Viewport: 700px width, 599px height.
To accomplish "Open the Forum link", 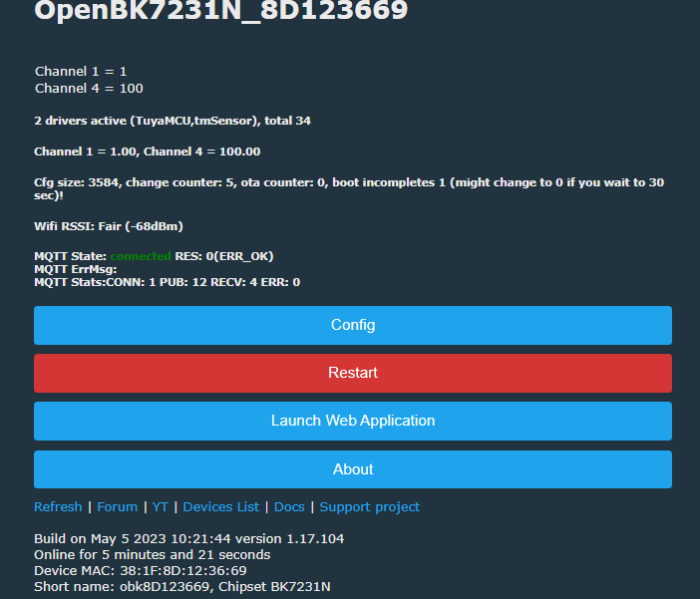I will pos(117,507).
